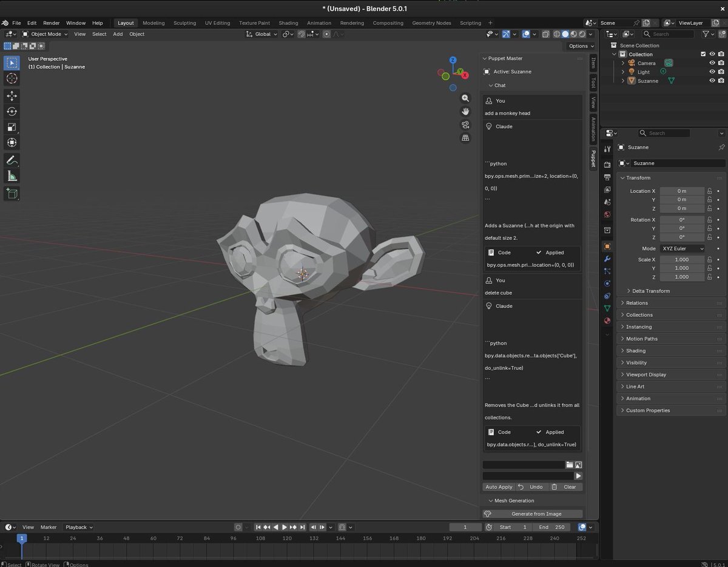Click Generate from Image button
This screenshot has width=728, height=567.
533,514
